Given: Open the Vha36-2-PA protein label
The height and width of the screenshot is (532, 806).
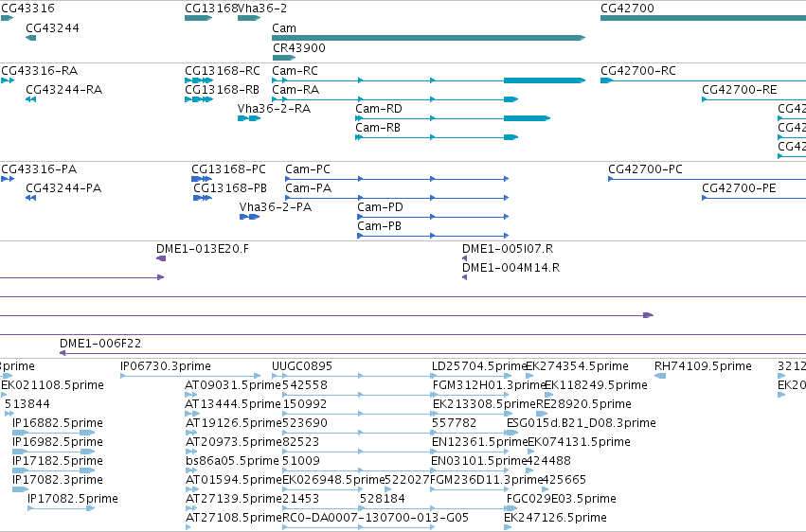Looking at the screenshot, I should click(276, 207).
